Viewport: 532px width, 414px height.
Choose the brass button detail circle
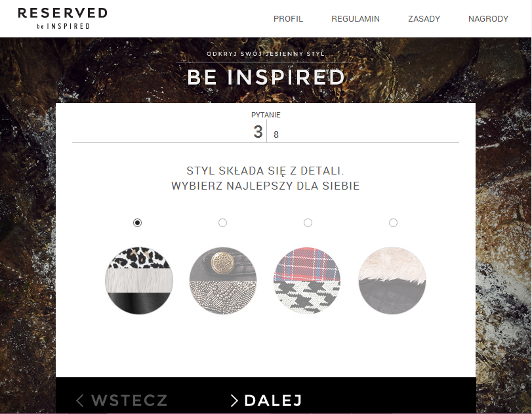click(223, 280)
